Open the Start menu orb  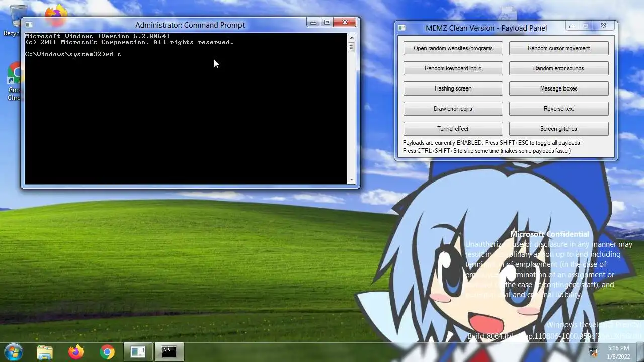pos(14,352)
